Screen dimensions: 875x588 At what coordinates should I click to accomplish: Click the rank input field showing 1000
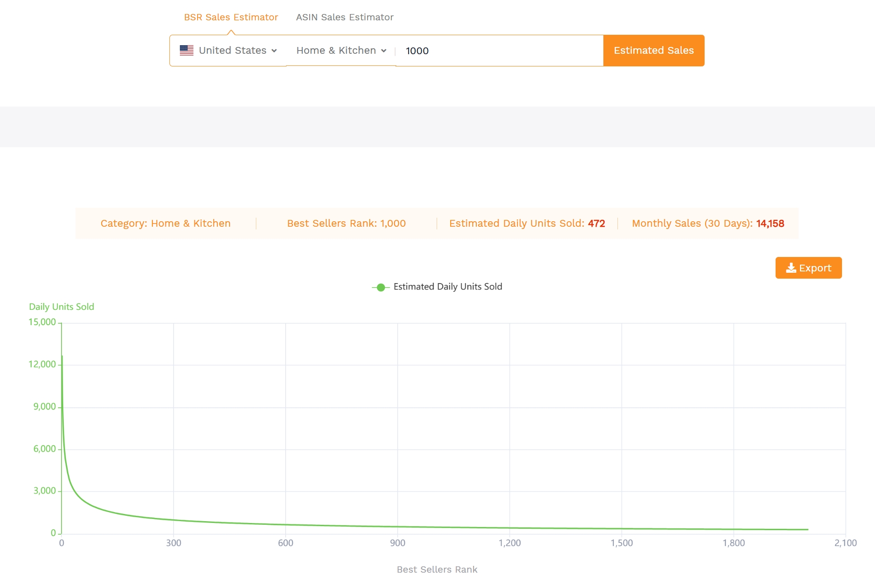[x=499, y=51]
